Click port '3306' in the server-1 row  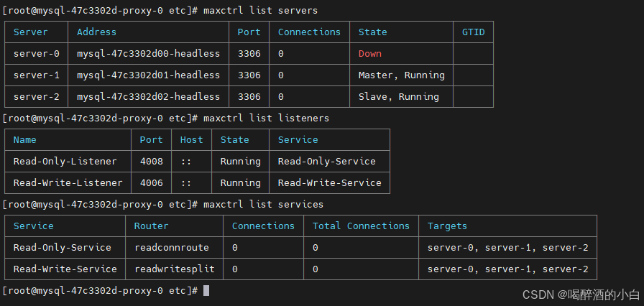[x=249, y=75]
